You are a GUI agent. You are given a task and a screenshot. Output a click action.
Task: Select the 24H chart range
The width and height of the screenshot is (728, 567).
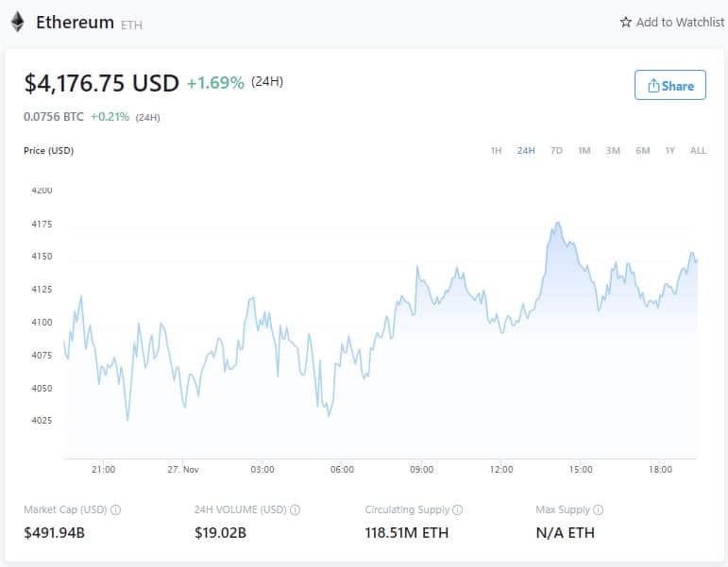pyautogui.click(x=526, y=150)
